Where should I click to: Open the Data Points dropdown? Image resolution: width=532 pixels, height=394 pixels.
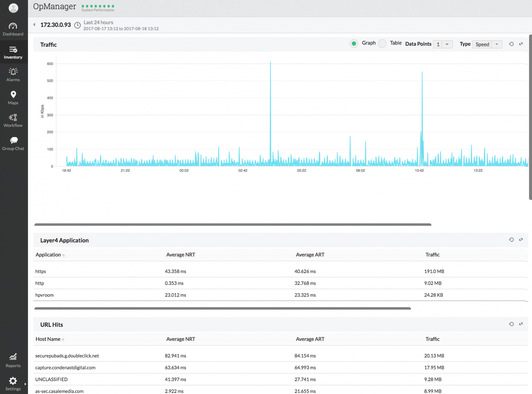(443, 44)
